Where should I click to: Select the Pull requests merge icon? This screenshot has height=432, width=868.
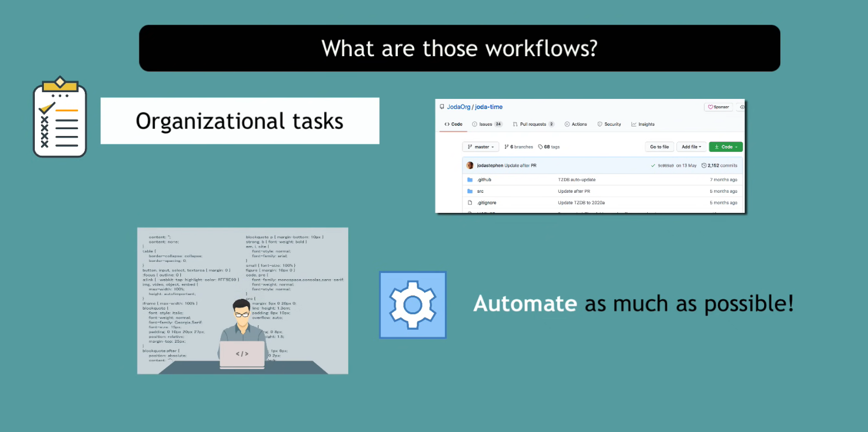pyautogui.click(x=515, y=124)
